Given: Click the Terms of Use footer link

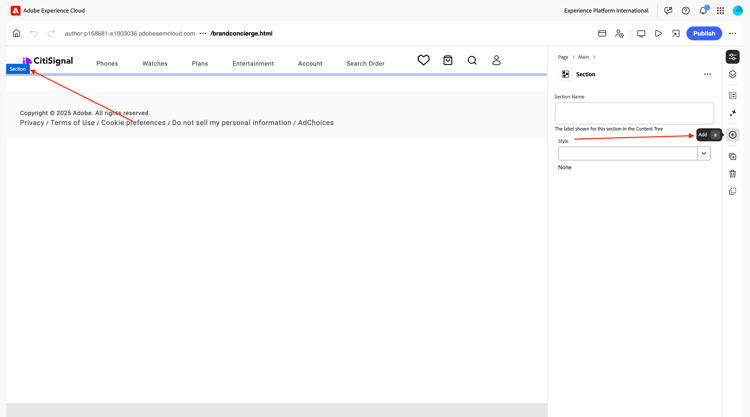Looking at the screenshot, I should coord(73,123).
